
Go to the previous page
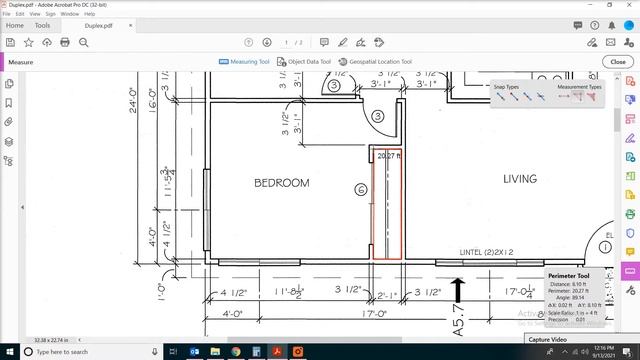pyautogui.click(x=249, y=42)
